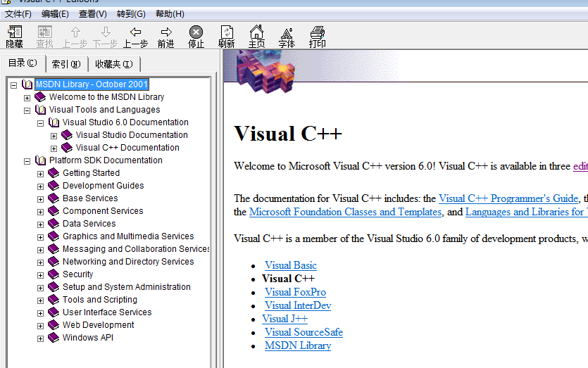Collapse Platform SDK Documentation node
Screen dimensions: 588x368
(x=27, y=162)
